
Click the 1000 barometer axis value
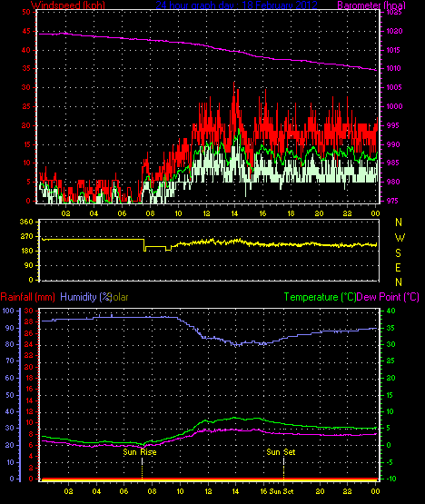394,107
